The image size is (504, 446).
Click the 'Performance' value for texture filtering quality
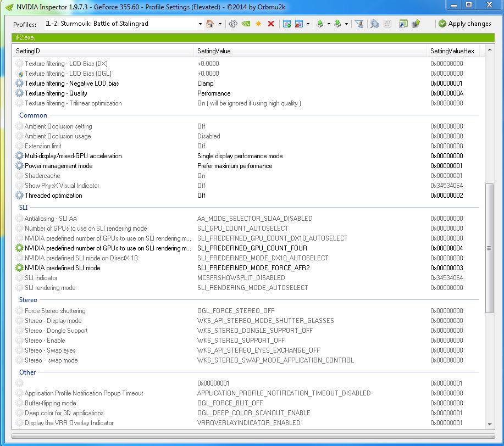coord(214,93)
